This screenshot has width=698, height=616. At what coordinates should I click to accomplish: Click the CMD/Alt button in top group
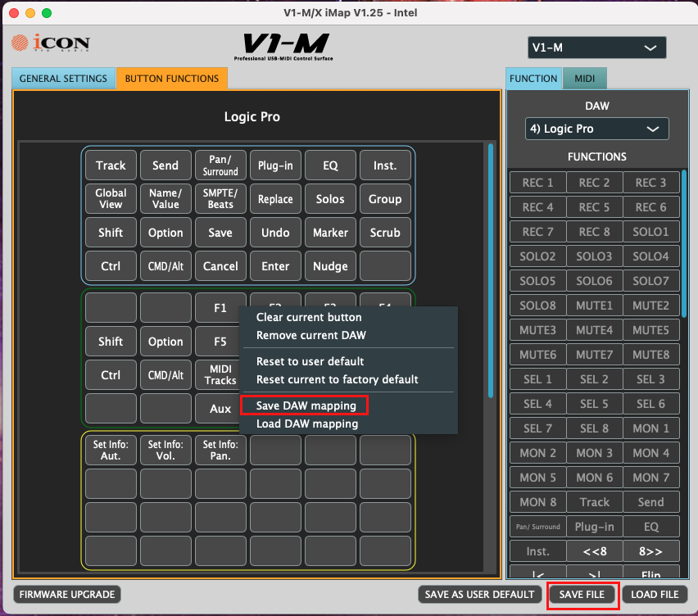point(165,265)
